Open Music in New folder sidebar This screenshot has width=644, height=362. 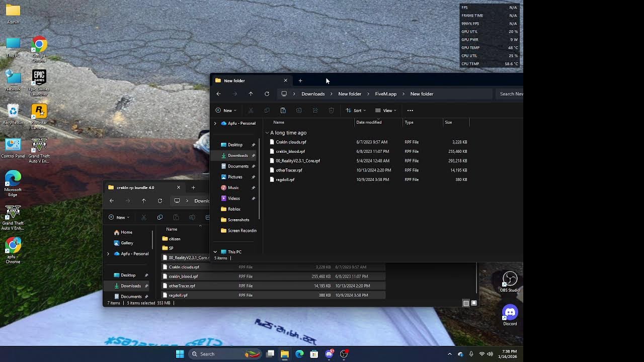point(233,188)
